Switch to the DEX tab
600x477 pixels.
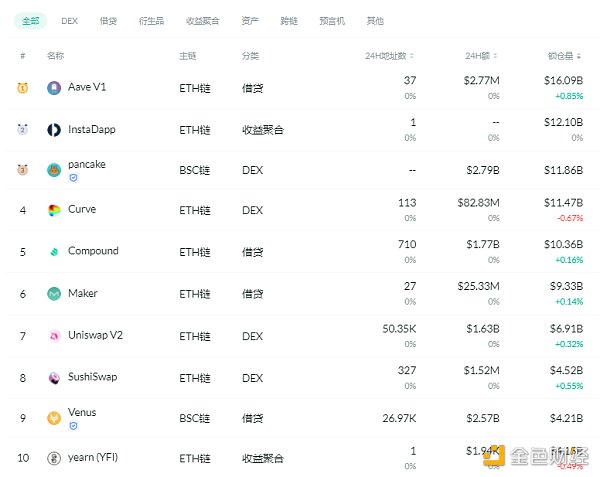tap(69, 21)
